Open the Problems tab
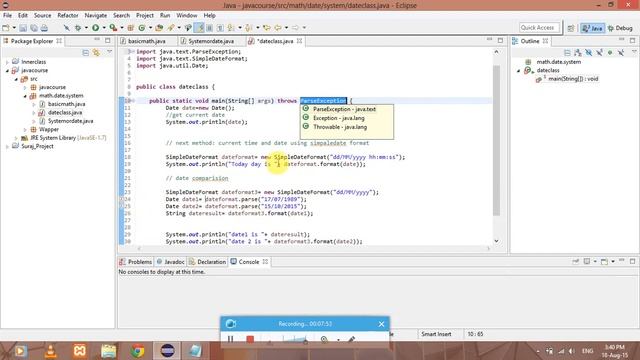This screenshot has height=360, width=640. [136, 262]
